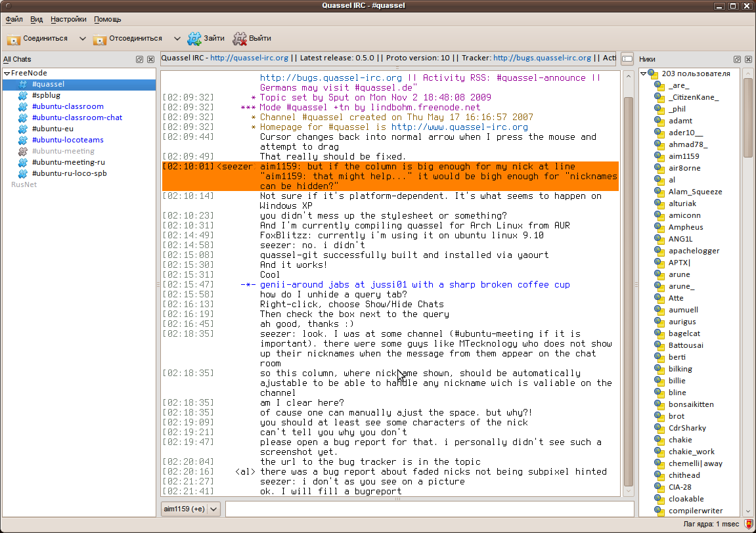Click user icon next to Ampheus
756x533 pixels.
coord(659,227)
